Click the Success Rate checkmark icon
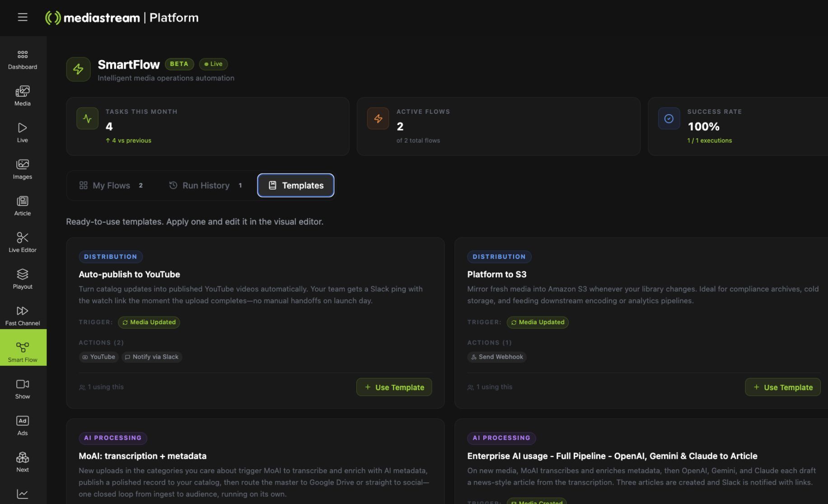This screenshot has width=828, height=504. 669,118
